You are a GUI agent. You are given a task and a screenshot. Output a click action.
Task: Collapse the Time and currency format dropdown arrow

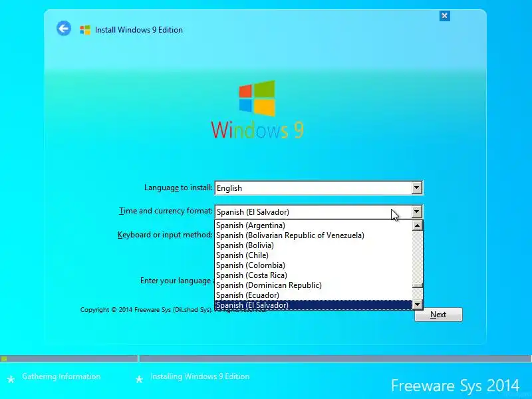[417, 211]
